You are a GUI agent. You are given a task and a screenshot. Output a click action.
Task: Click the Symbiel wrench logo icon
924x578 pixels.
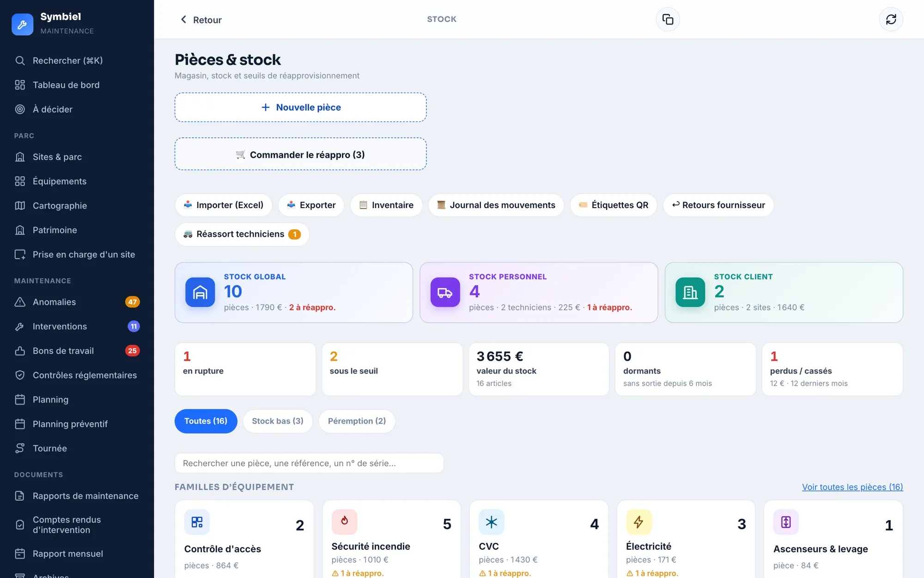(x=22, y=24)
